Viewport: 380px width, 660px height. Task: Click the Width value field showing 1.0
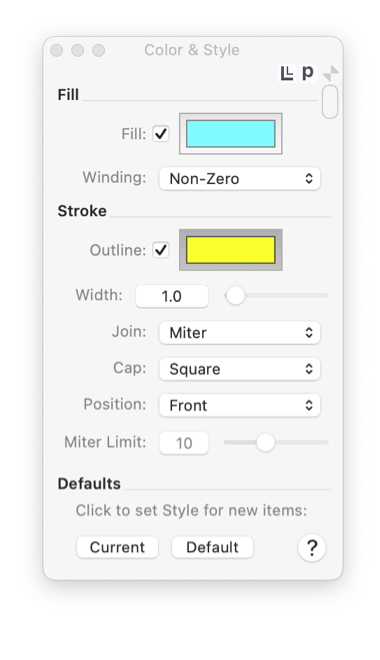click(x=172, y=296)
